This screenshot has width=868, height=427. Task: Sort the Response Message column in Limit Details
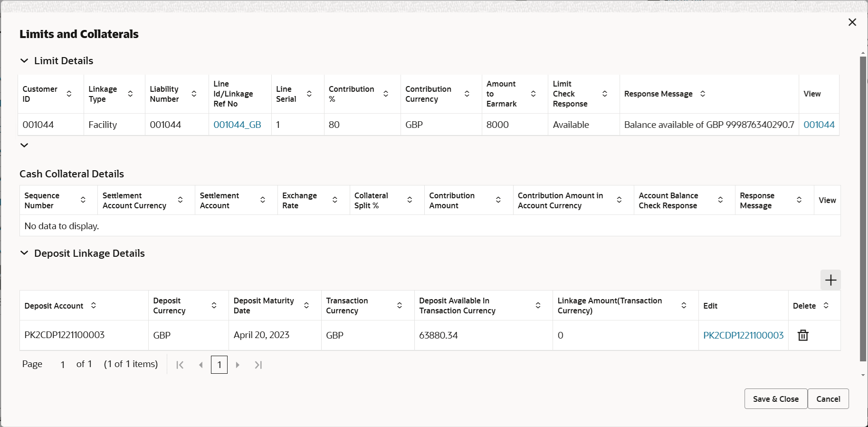[x=703, y=94]
